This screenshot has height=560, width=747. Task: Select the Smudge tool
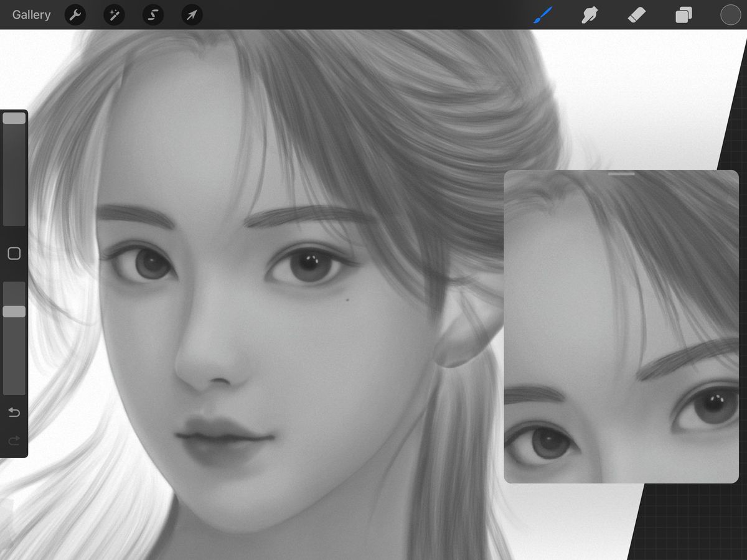[589, 15]
